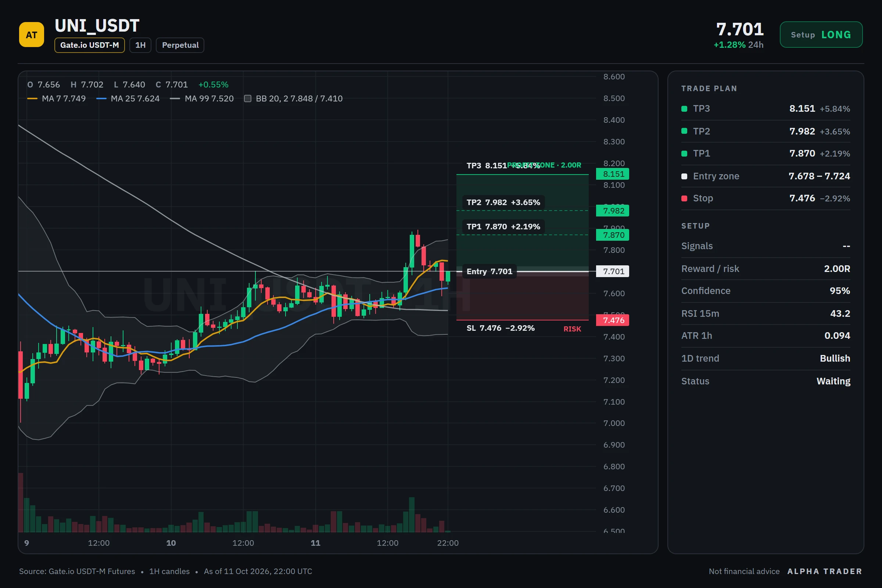Click the MA 99 gray legend line

(175, 98)
